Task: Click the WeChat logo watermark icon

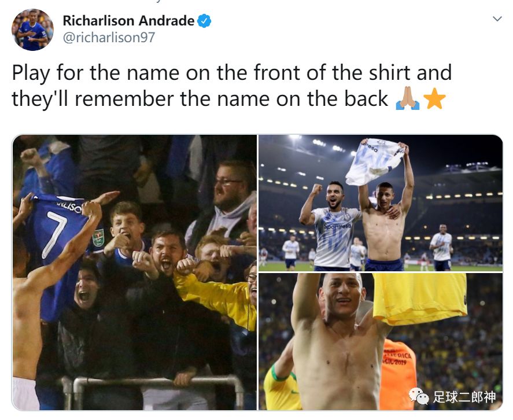Action: (x=419, y=396)
